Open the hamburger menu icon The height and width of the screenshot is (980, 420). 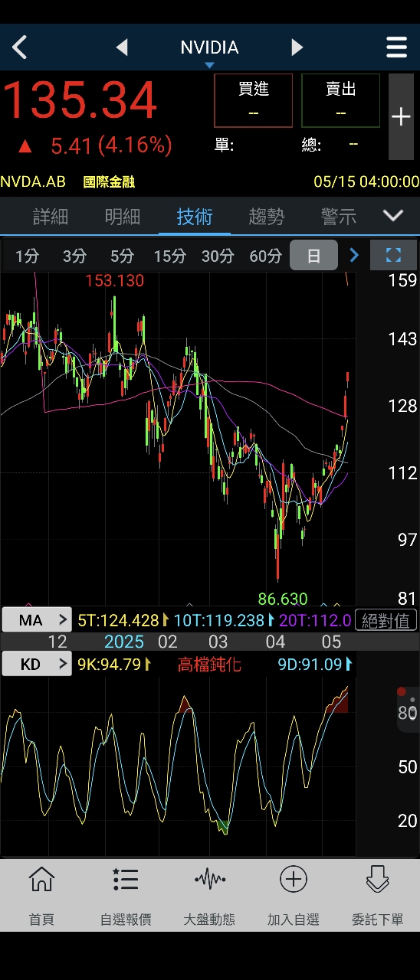(396, 47)
